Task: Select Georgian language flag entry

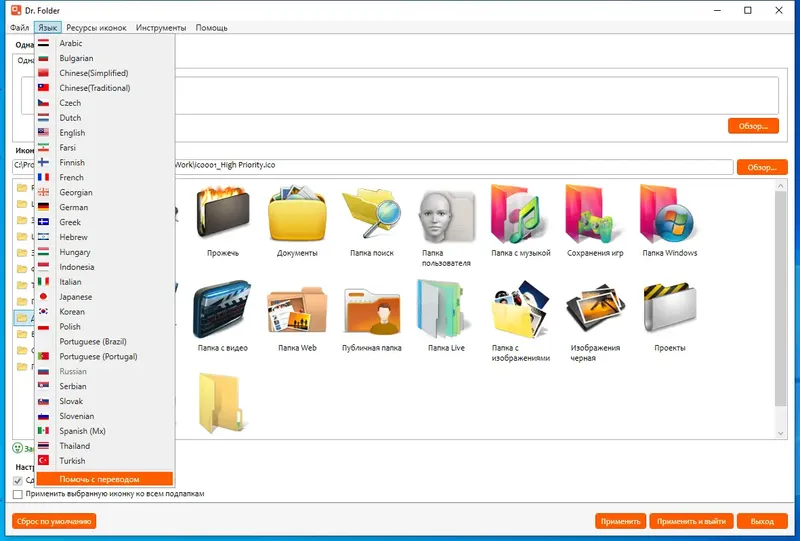Action: 105,192
